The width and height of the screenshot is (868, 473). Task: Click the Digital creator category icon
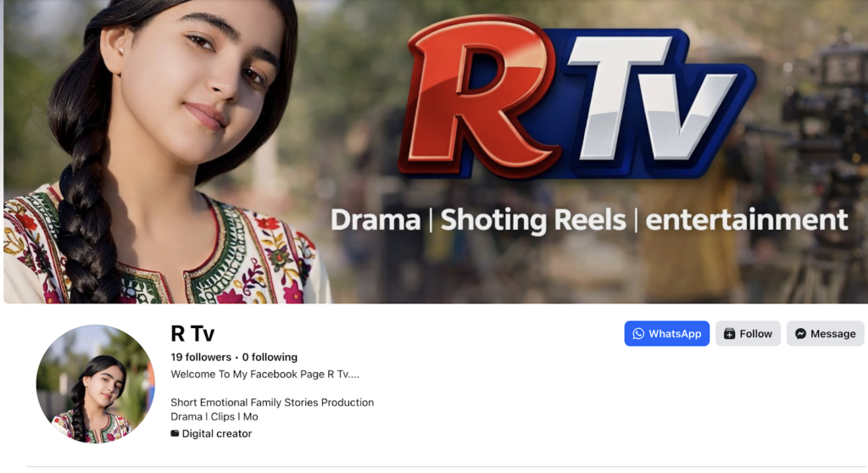coord(175,434)
